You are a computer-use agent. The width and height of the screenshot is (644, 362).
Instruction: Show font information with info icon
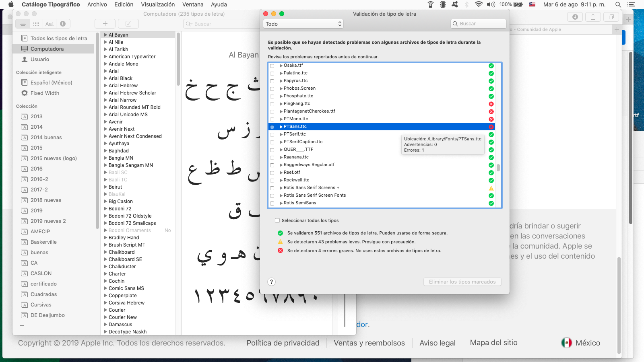(63, 24)
